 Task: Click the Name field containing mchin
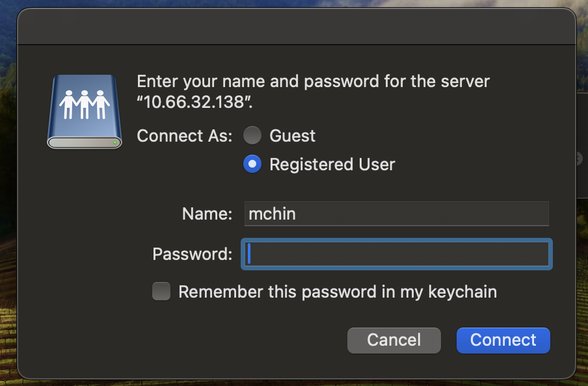point(396,214)
